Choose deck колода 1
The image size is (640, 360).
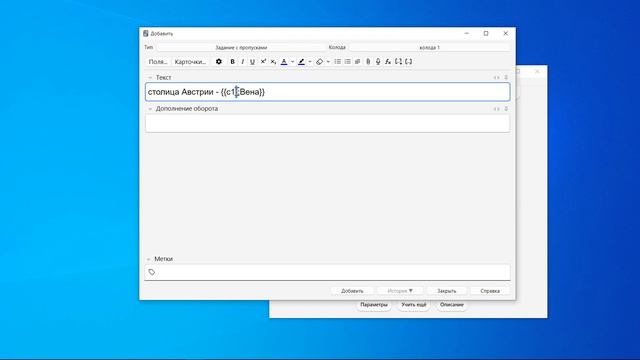(x=429, y=47)
